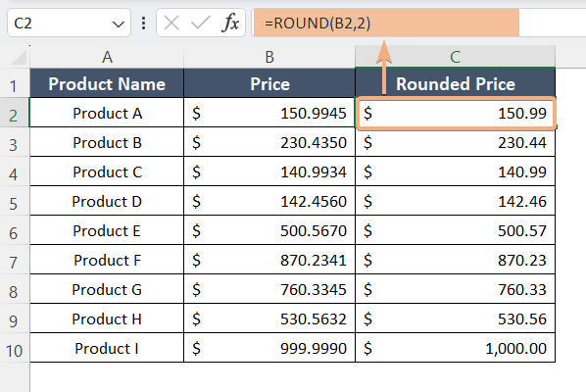Click the Product Name header cell
The image size is (586, 392).
[x=107, y=83]
